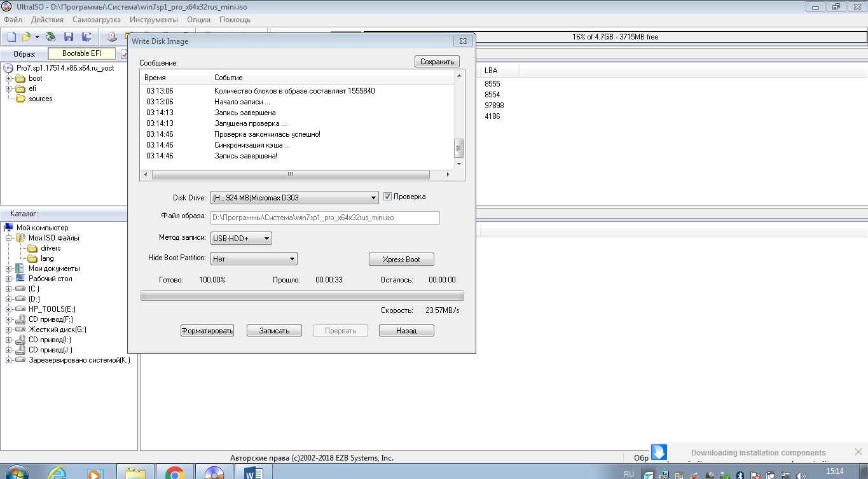Click the Событие column header
The height and width of the screenshot is (479, 868).
tap(333, 78)
